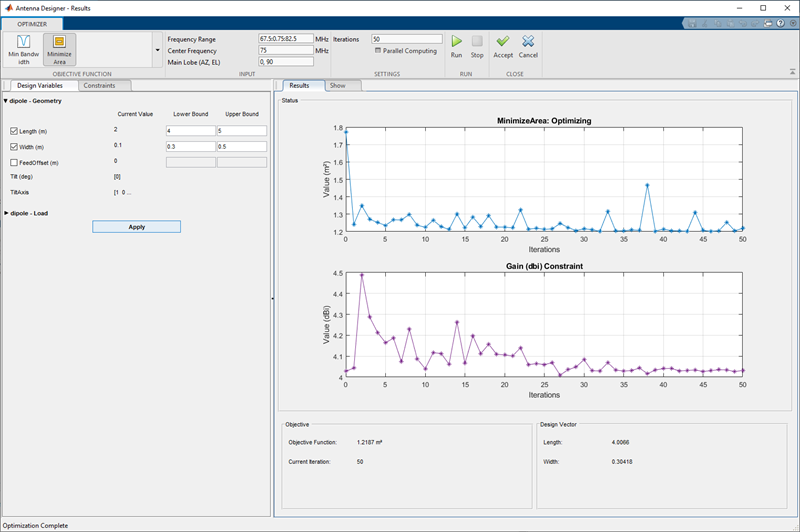The height and width of the screenshot is (532, 800).
Task: Click the Iterations input field
Action: click(406, 38)
